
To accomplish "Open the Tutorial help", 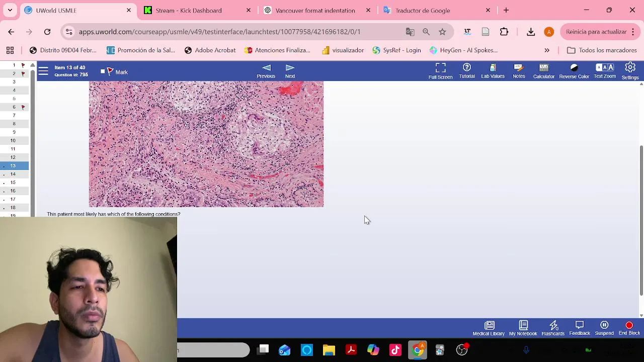I will click(467, 71).
